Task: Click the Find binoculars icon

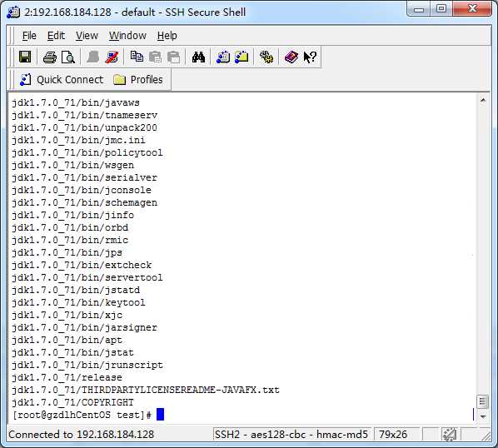Action: 198,57
